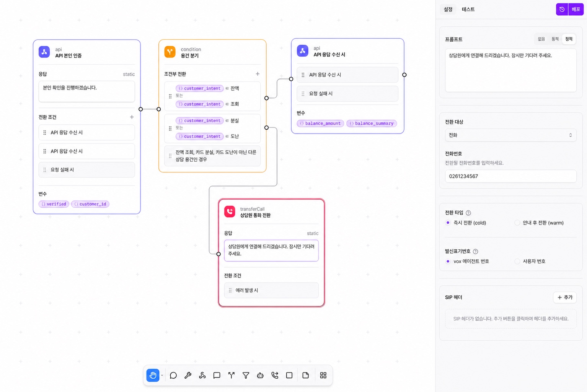Show help for 전환 타입
587x392 pixels.
coord(468,213)
